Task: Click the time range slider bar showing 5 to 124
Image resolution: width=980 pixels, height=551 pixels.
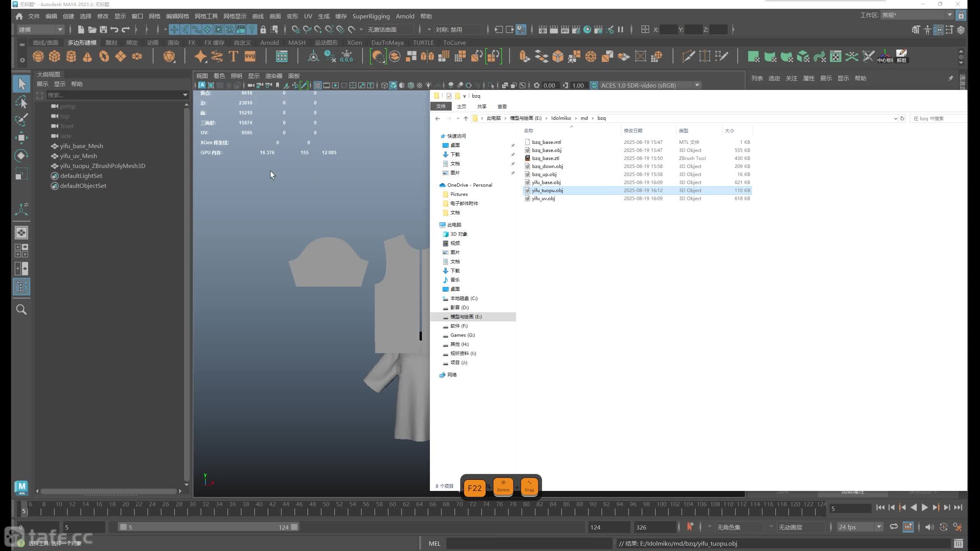Action: point(208,527)
